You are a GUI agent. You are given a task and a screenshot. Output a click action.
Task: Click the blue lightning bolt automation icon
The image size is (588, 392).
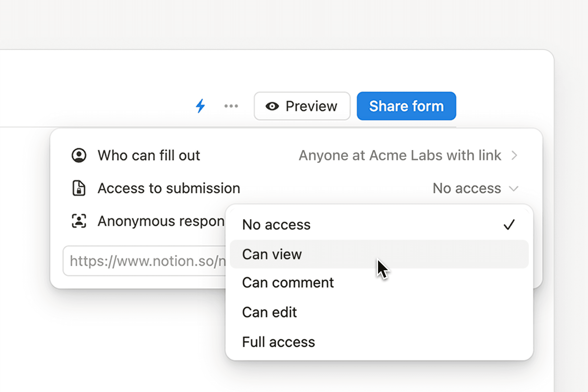point(200,106)
